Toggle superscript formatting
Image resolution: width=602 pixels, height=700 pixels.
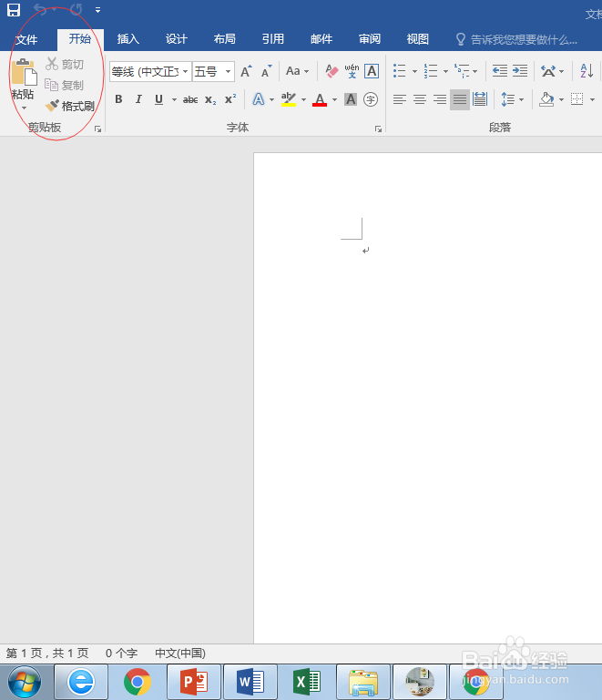click(230, 99)
